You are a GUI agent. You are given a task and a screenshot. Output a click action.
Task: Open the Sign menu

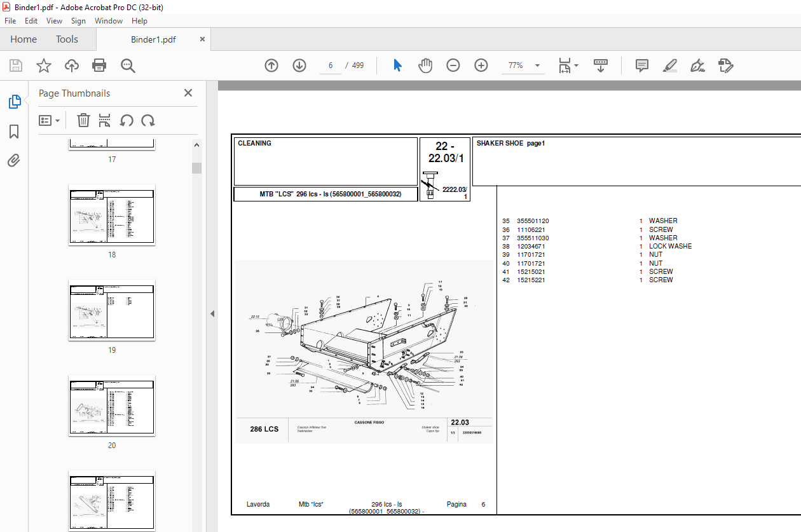click(x=78, y=20)
